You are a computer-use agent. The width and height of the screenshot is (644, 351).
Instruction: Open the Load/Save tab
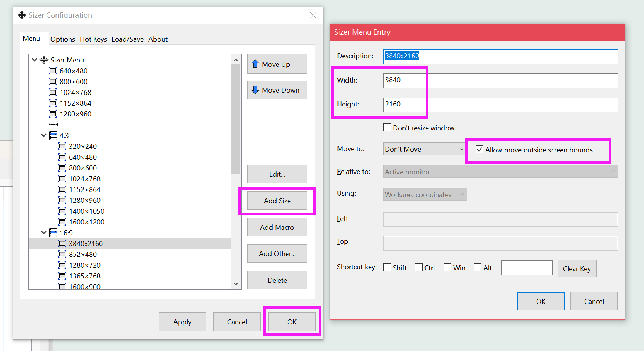point(127,39)
